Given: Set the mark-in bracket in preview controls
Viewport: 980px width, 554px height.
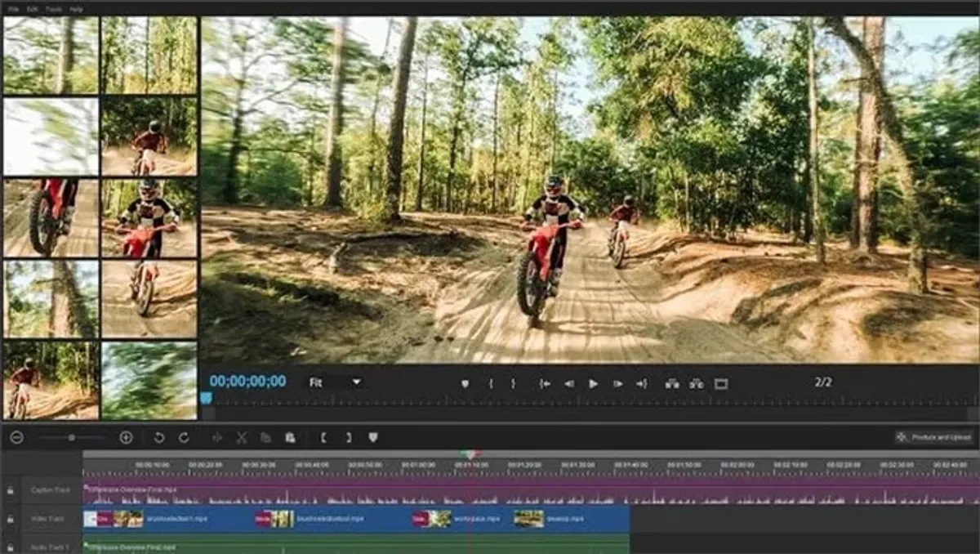Looking at the screenshot, I should [491, 383].
